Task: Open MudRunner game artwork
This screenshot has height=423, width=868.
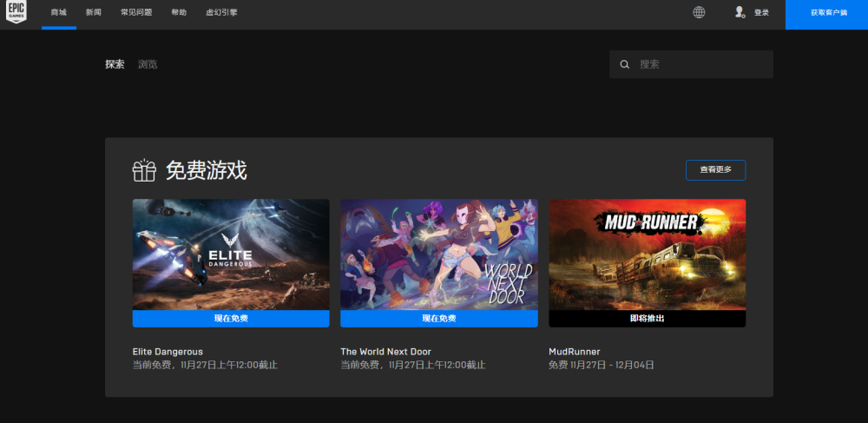Action: pyautogui.click(x=648, y=254)
